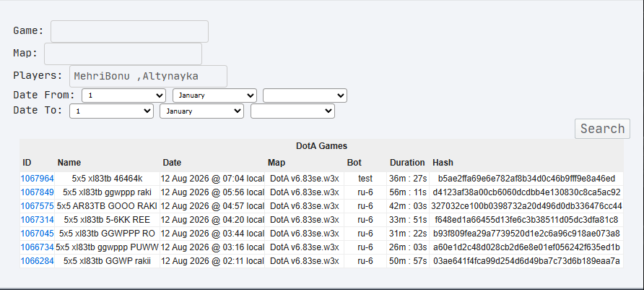Select game name '5x5 xl83tb ggwppp raki'

(x=107, y=192)
